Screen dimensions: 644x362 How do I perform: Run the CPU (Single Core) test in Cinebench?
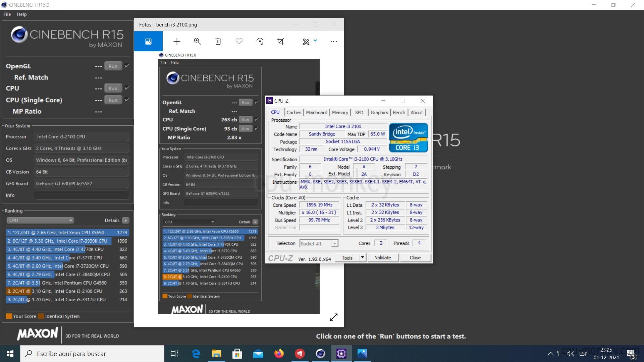tap(113, 100)
